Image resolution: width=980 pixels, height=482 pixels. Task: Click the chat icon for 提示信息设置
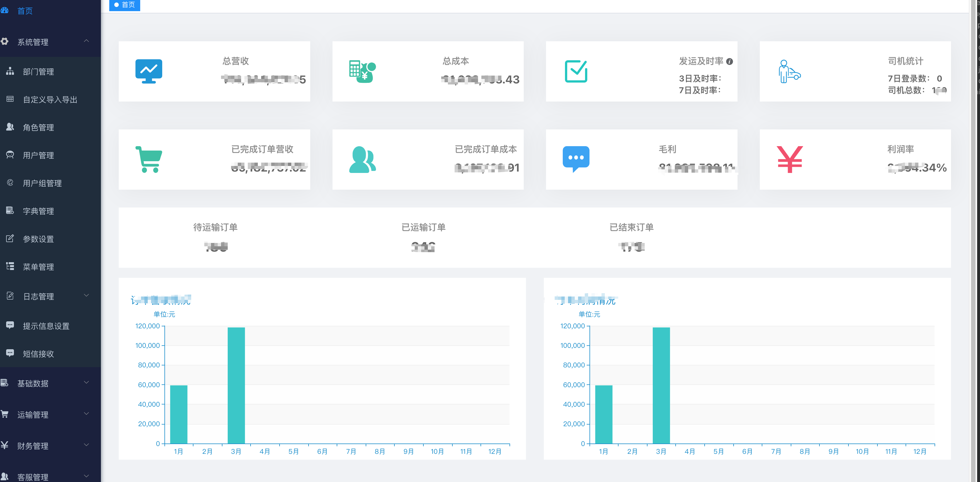click(10, 325)
